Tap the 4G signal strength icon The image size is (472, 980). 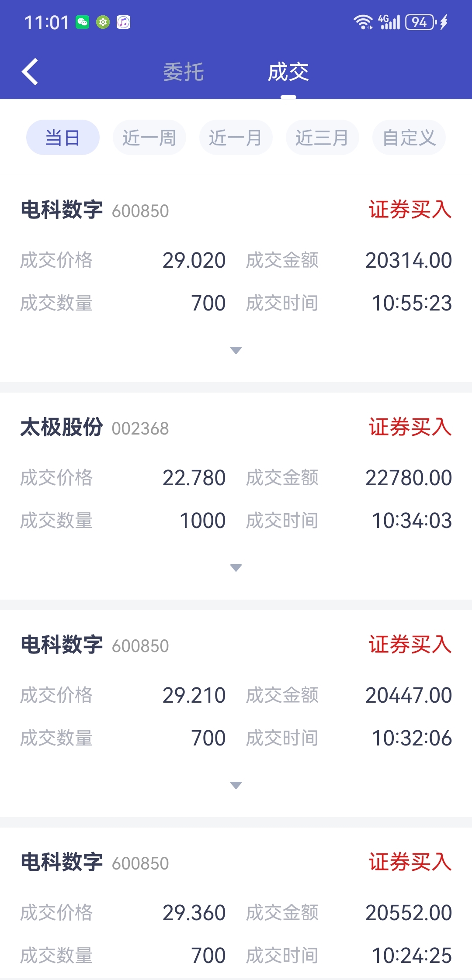coord(389,22)
